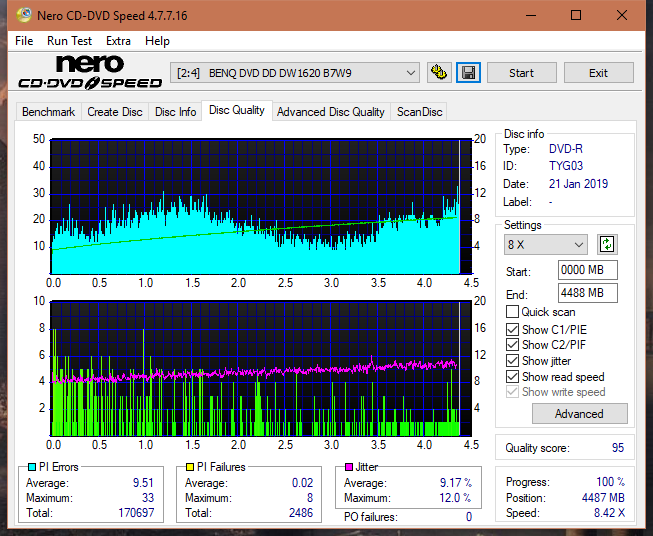
Task: Click the Advanced settings button
Action: (x=579, y=414)
